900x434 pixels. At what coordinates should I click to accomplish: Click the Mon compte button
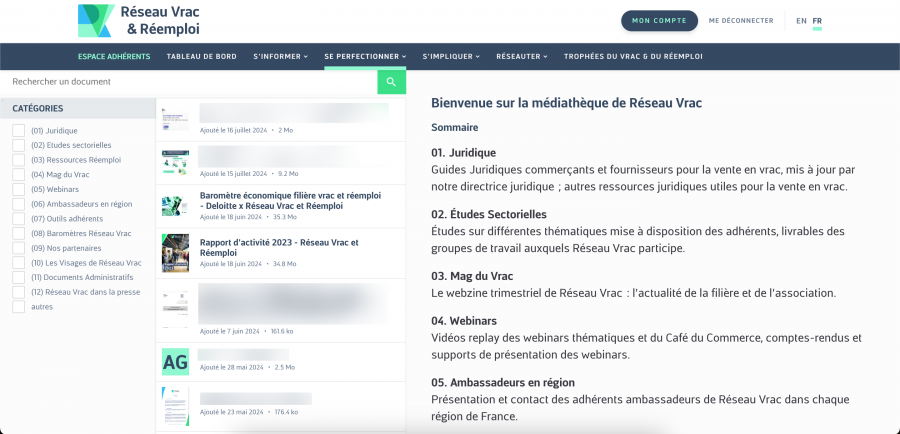(x=659, y=21)
